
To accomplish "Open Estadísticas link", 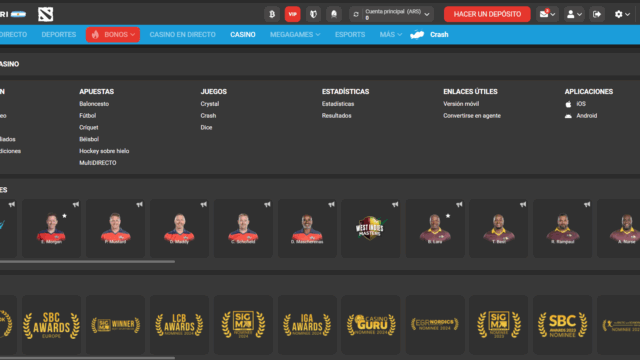I will (338, 104).
